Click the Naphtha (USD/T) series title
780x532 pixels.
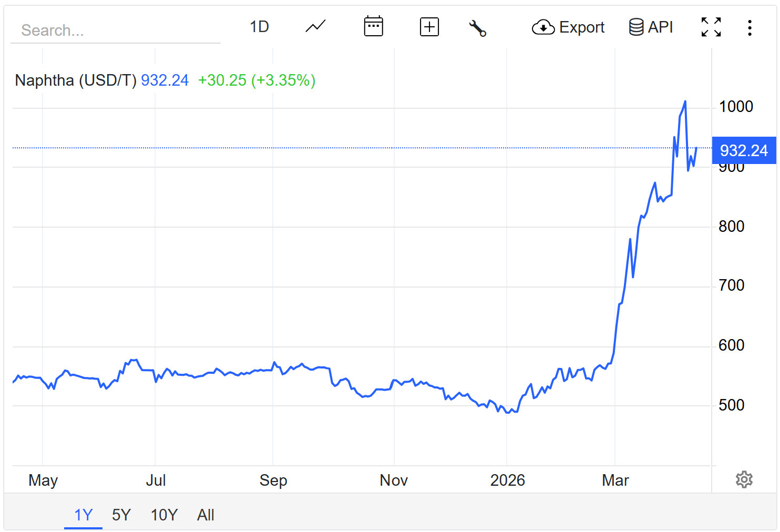[x=76, y=80]
